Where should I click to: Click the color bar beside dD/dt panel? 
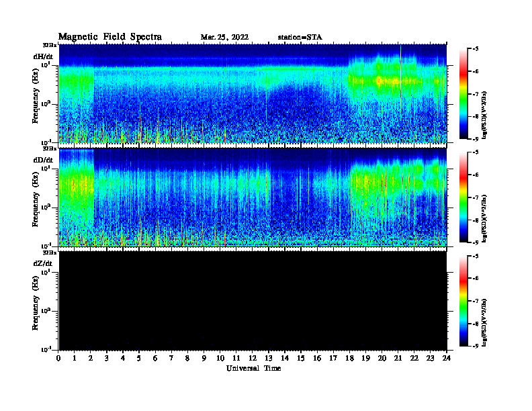pyautogui.click(x=463, y=197)
